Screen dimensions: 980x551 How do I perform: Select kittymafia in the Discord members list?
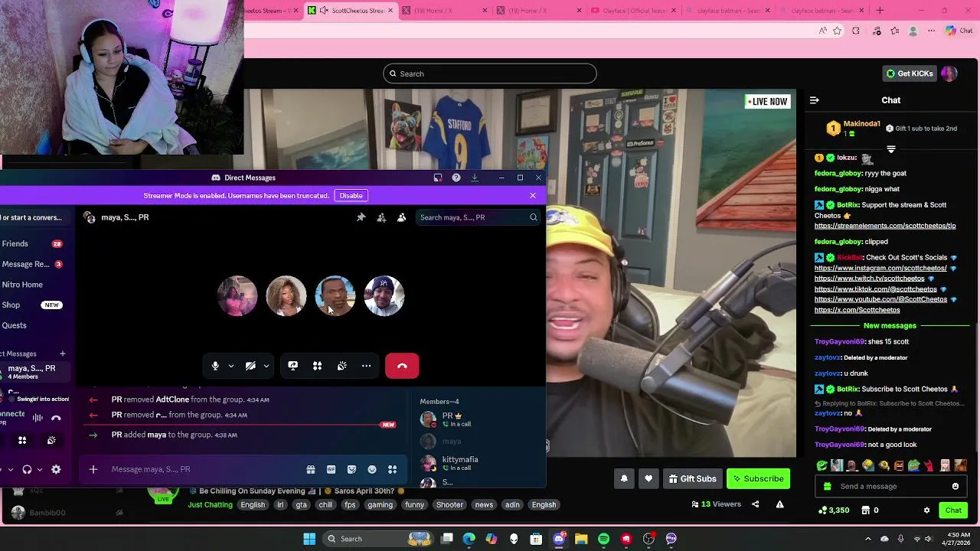click(479, 463)
